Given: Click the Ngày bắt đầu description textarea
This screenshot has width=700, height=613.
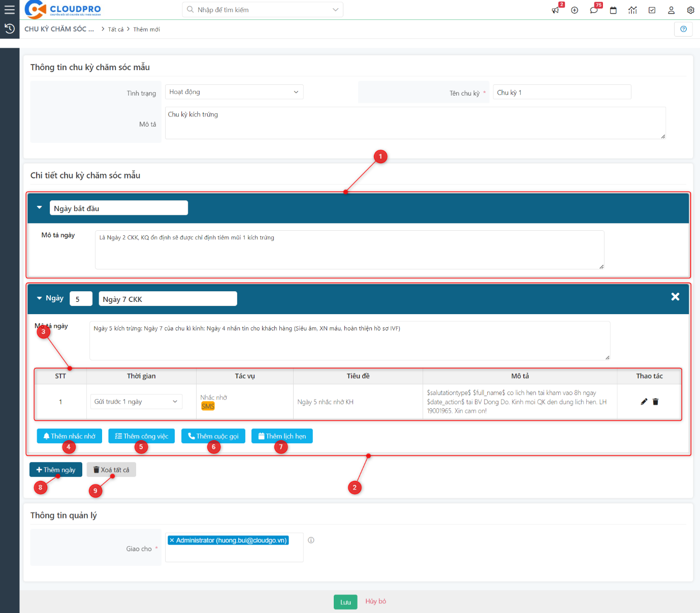Looking at the screenshot, I should click(349, 250).
